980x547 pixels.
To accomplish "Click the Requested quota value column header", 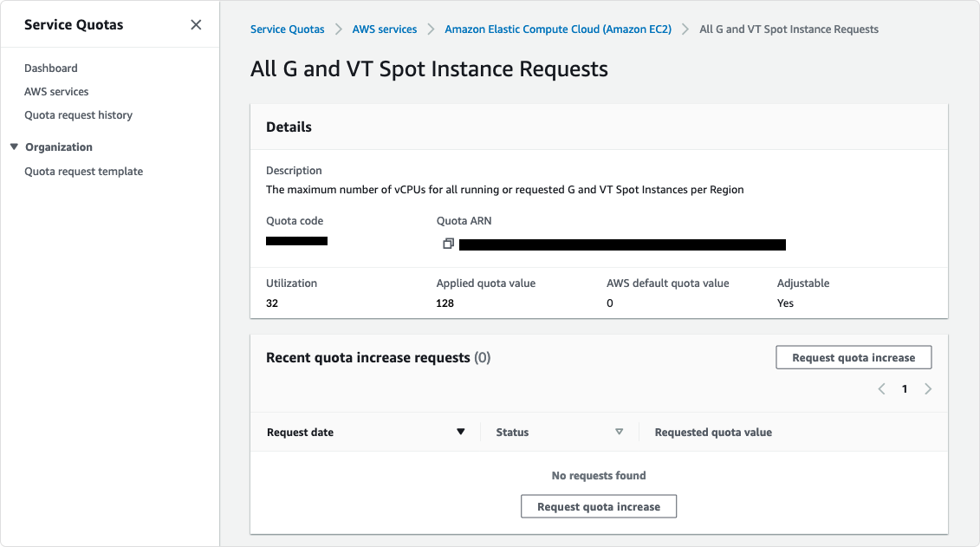I will click(x=712, y=431).
